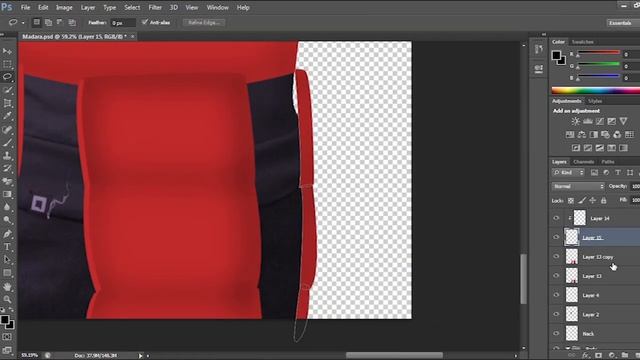The width and height of the screenshot is (640, 360).
Task: Hide Layer 4 visibility eye
Action: 556,295
